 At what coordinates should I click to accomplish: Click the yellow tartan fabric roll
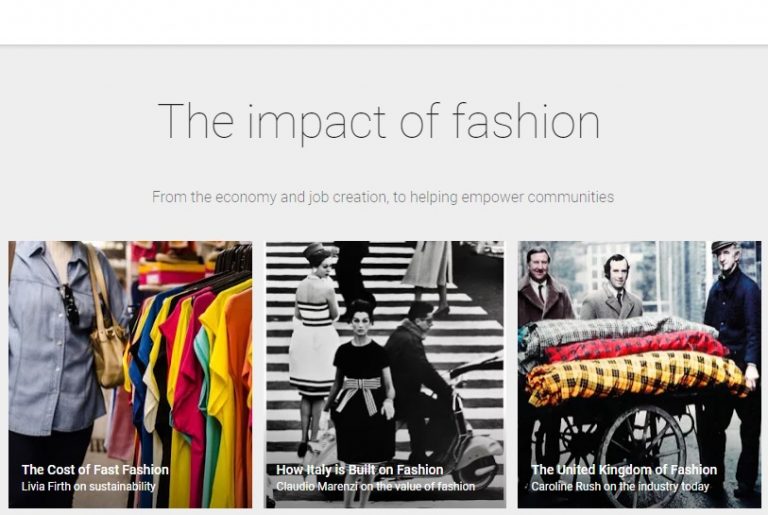637,376
